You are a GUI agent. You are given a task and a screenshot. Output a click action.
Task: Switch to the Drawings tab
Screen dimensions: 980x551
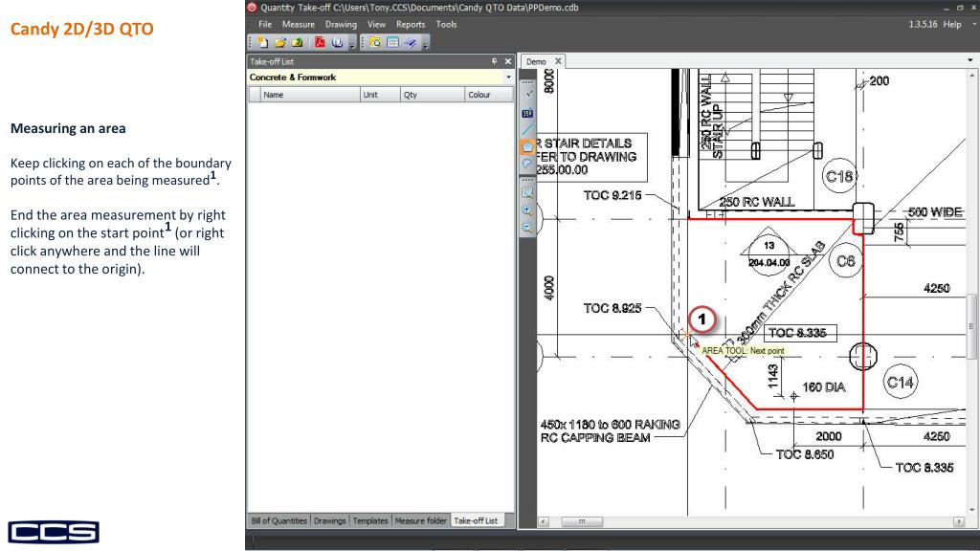point(329,520)
